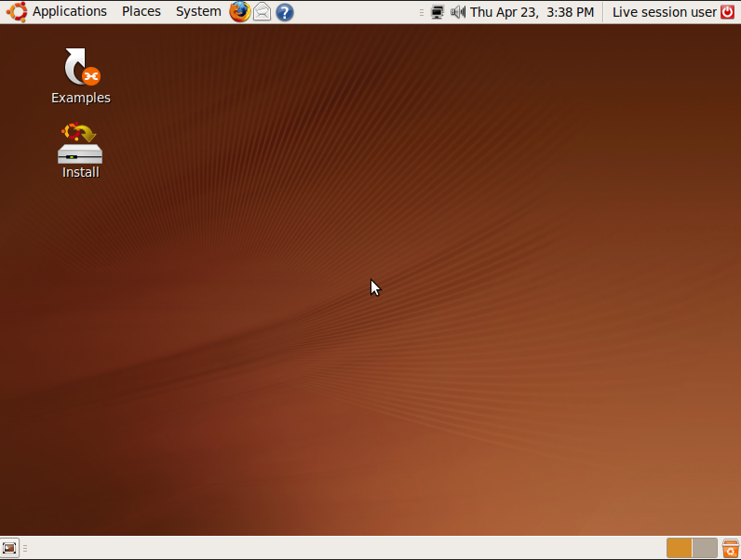The image size is (741, 560).
Task: Click the Ubuntu logo in the panel
Action: point(17,12)
